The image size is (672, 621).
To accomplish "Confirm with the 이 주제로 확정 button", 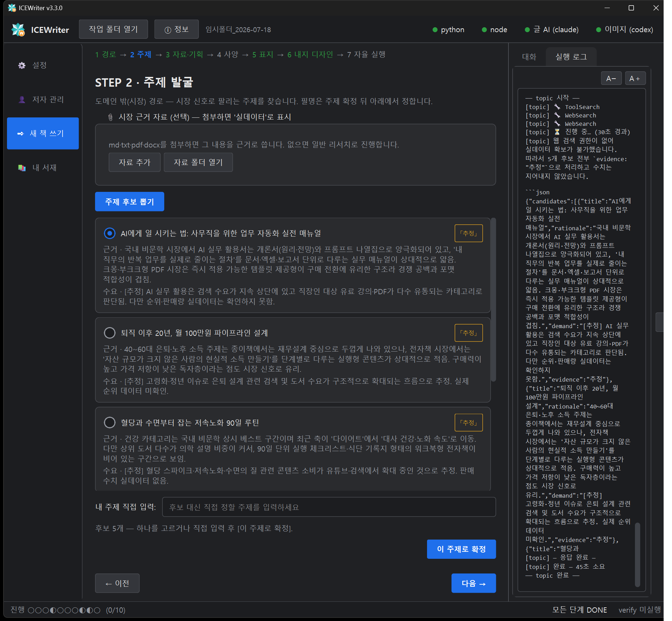I will pos(461,549).
